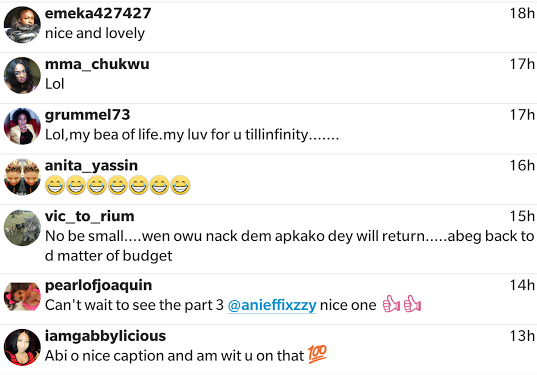Tap the anita_yassin username
Image resolution: width=537 pixels, height=375 pixels.
(x=91, y=166)
